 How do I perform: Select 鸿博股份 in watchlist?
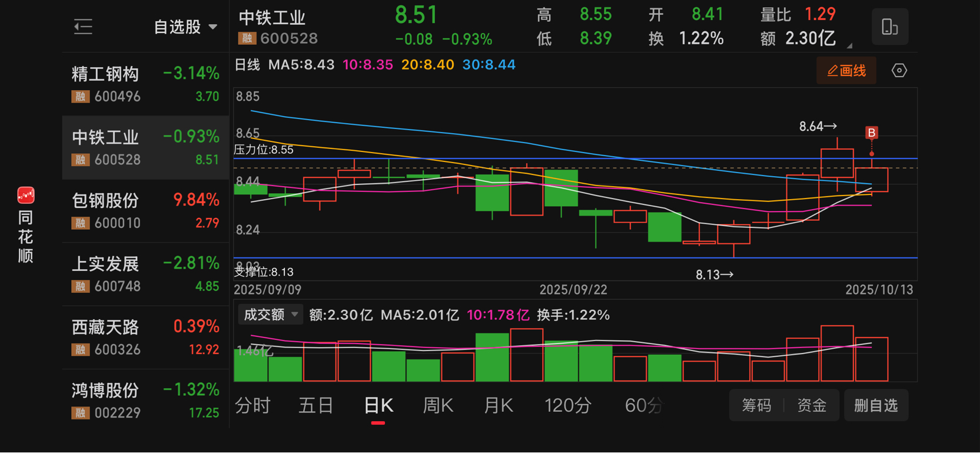click(145, 401)
